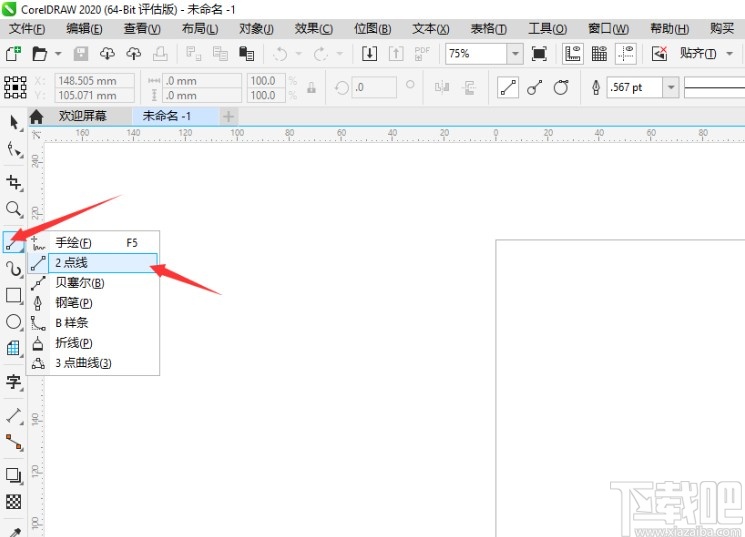Select the Pick tool arrow
This screenshot has width=745, height=537.
pos(14,123)
